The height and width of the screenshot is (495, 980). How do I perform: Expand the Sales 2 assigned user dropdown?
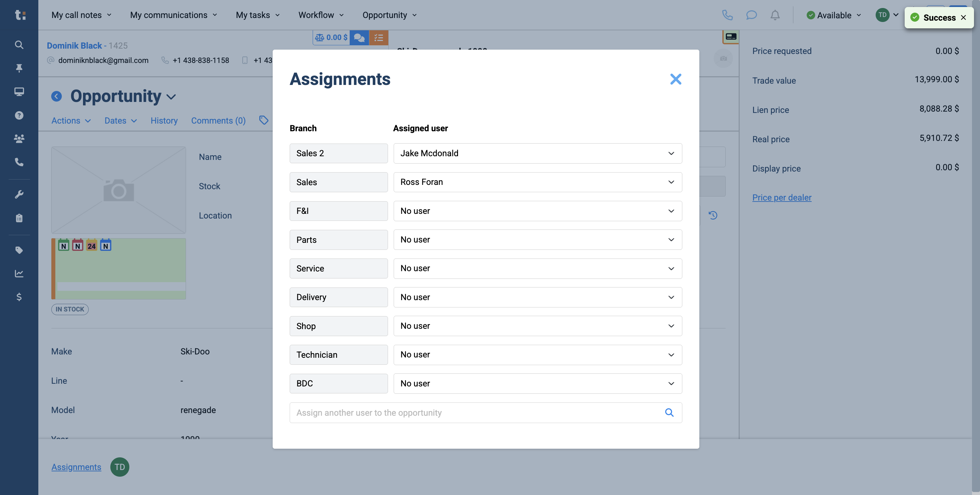coord(538,153)
